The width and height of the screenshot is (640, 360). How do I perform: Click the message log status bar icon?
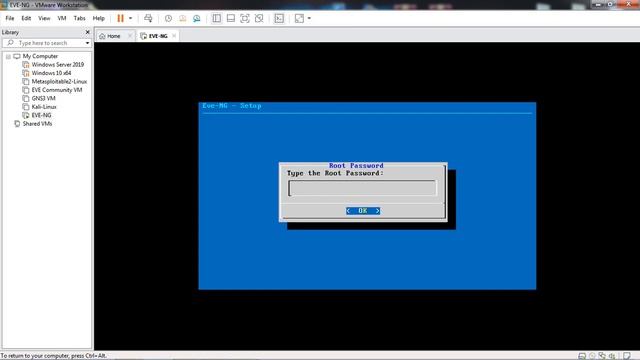[x=627, y=356]
